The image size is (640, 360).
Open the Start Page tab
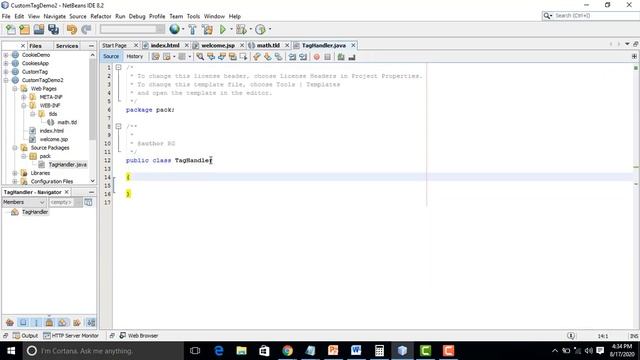(x=115, y=45)
